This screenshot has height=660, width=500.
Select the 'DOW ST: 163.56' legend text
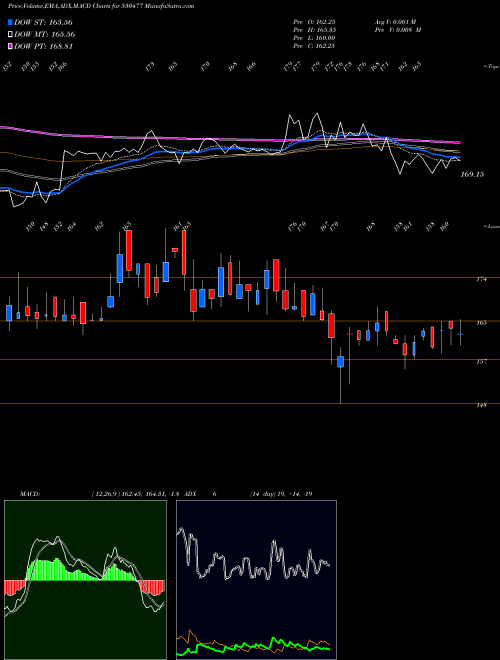coord(44,22)
